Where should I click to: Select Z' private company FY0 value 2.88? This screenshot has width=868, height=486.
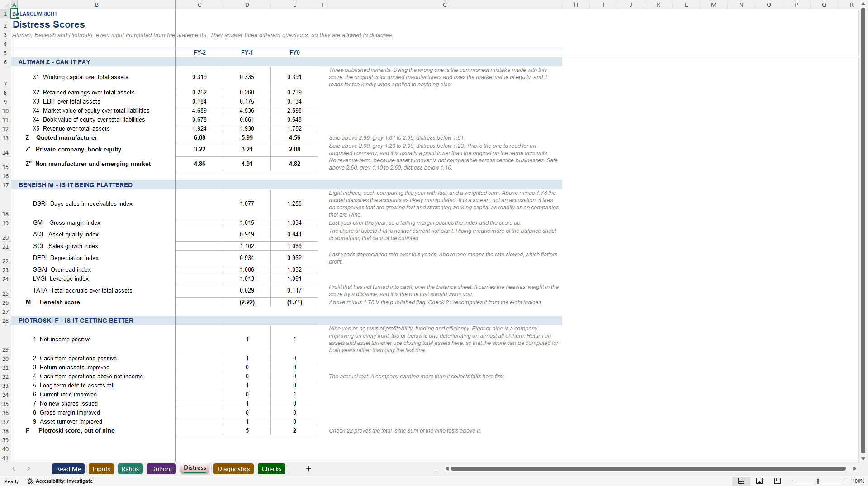[x=294, y=149]
